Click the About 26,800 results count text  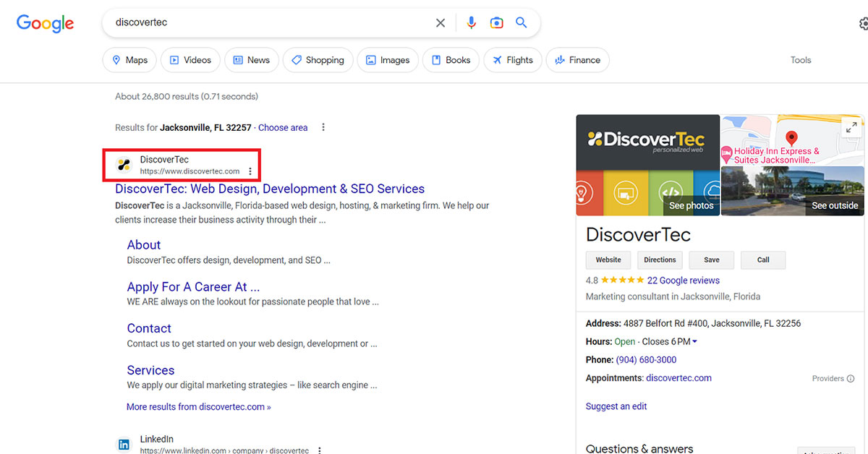[187, 96]
